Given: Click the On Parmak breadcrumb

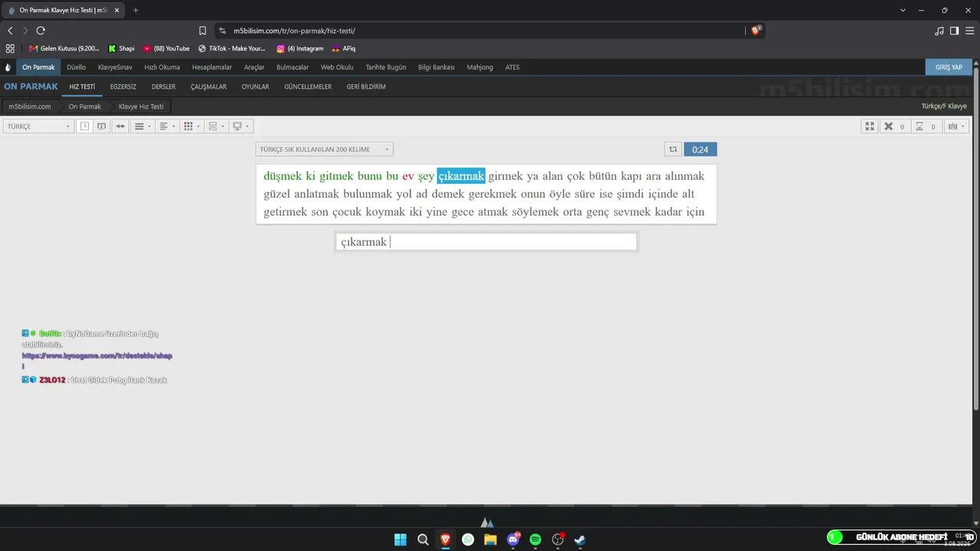Looking at the screenshot, I should coord(85,106).
